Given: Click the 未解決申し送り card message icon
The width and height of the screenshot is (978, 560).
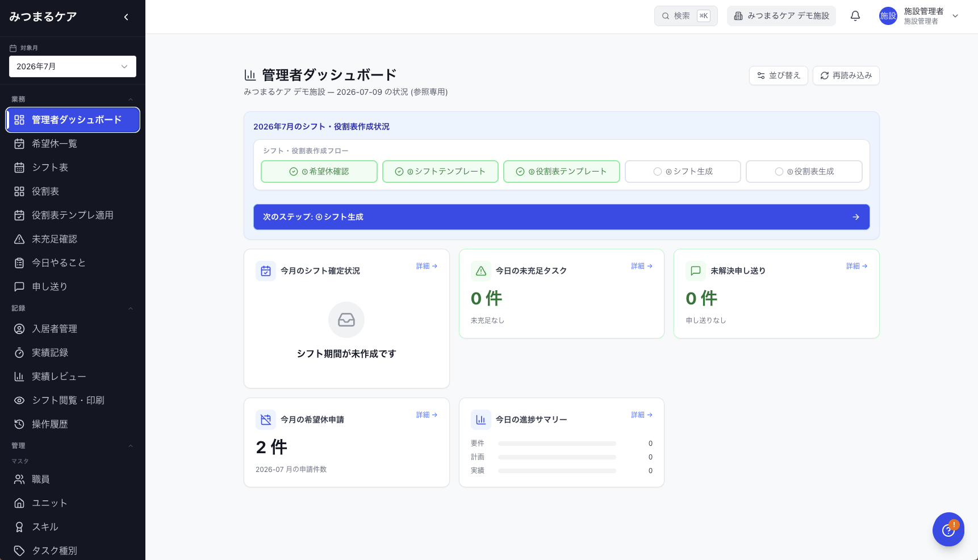Looking at the screenshot, I should pos(696,271).
